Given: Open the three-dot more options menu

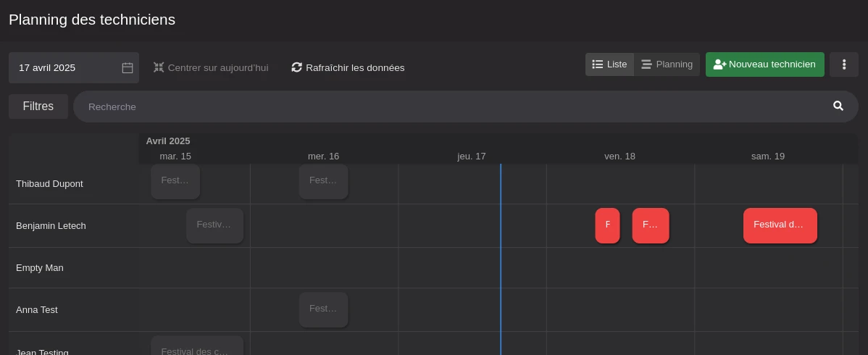Looking at the screenshot, I should pyautogui.click(x=844, y=64).
